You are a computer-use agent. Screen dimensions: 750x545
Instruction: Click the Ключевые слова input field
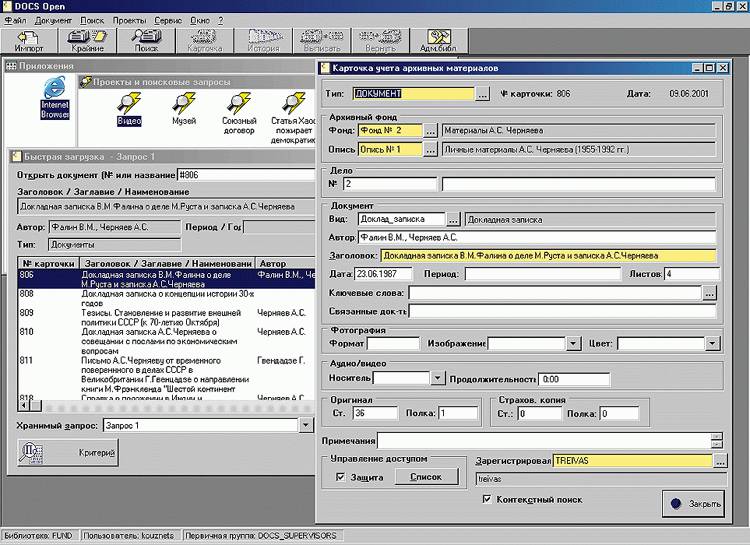(x=555, y=293)
